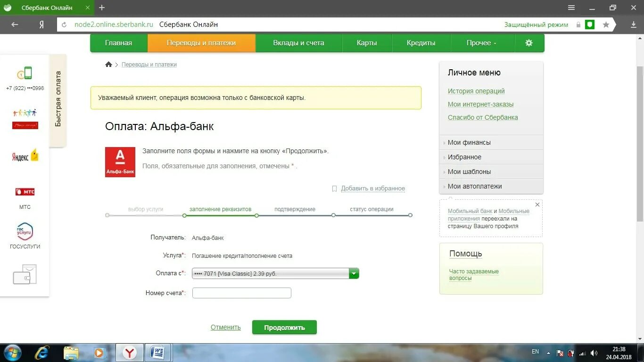Click the volume icon in system tray
The image size is (644, 362).
(x=594, y=353)
